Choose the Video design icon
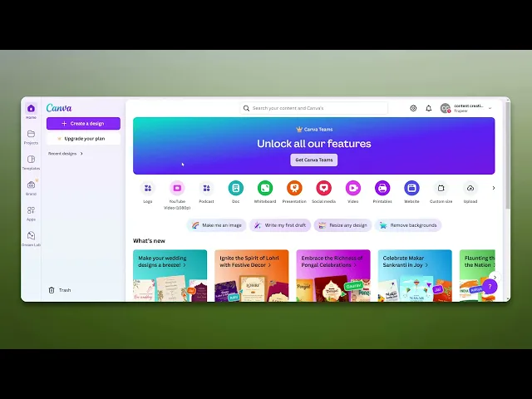Image resolution: width=532 pixels, height=399 pixels. (352, 188)
